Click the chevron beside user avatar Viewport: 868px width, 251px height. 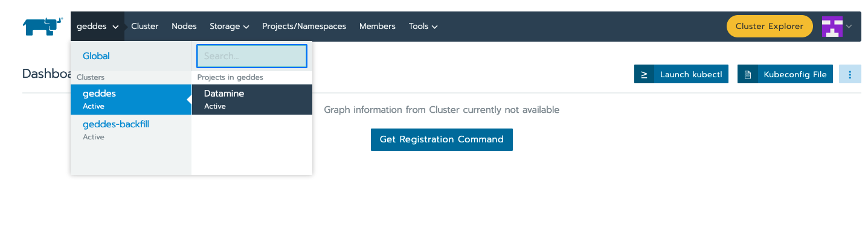coord(849,27)
